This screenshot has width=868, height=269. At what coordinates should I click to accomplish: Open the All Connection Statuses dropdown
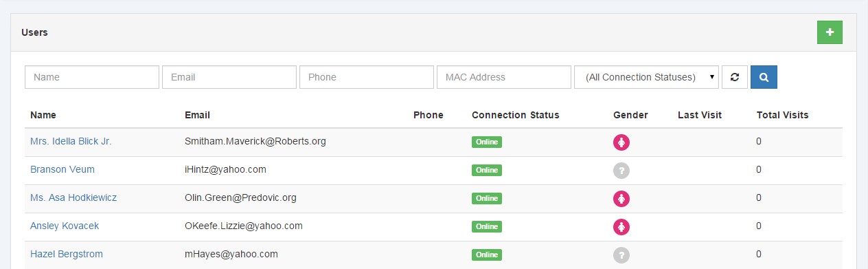pyautogui.click(x=646, y=77)
